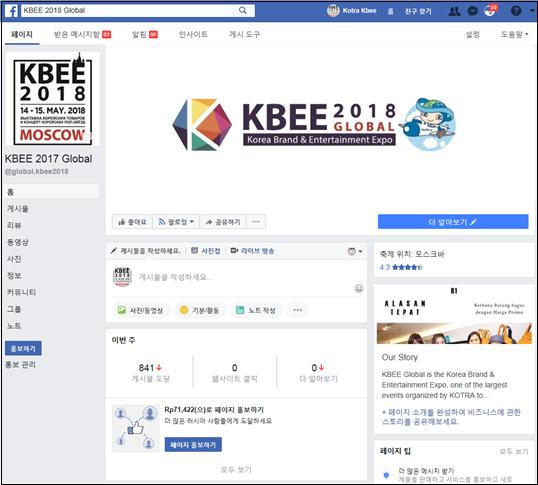Click the emoji icon in post box
538x485 pixels.
pyautogui.click(x=359, y=288)
